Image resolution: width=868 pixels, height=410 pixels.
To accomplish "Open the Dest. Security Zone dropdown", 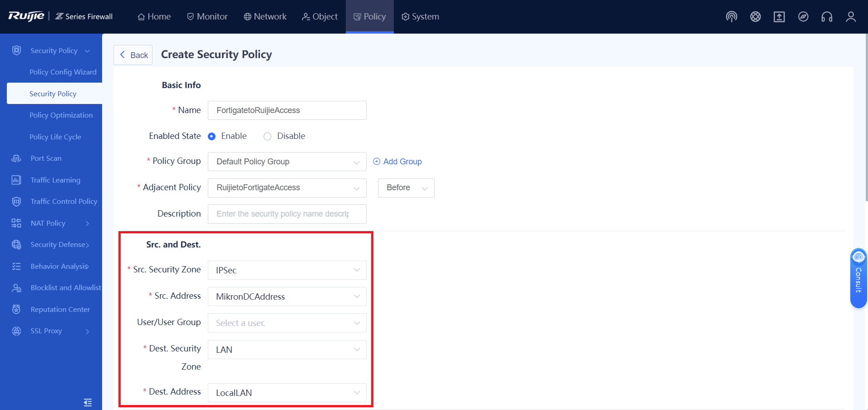I will tap(287, 350).
